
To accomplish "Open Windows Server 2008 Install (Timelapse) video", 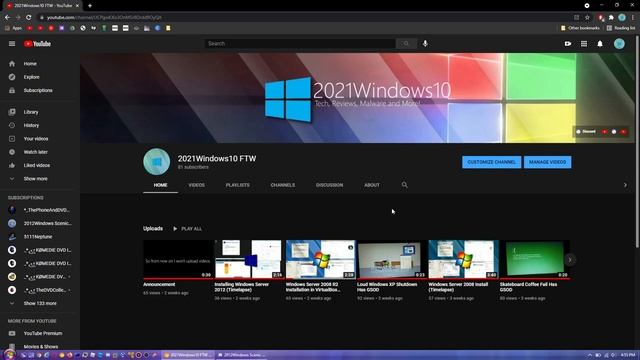I will [463, 260].
